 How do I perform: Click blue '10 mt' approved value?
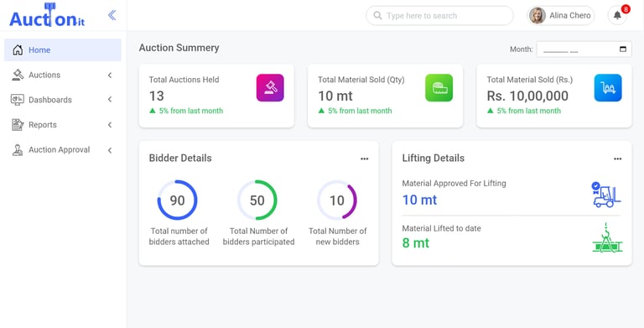coord(419,200)
